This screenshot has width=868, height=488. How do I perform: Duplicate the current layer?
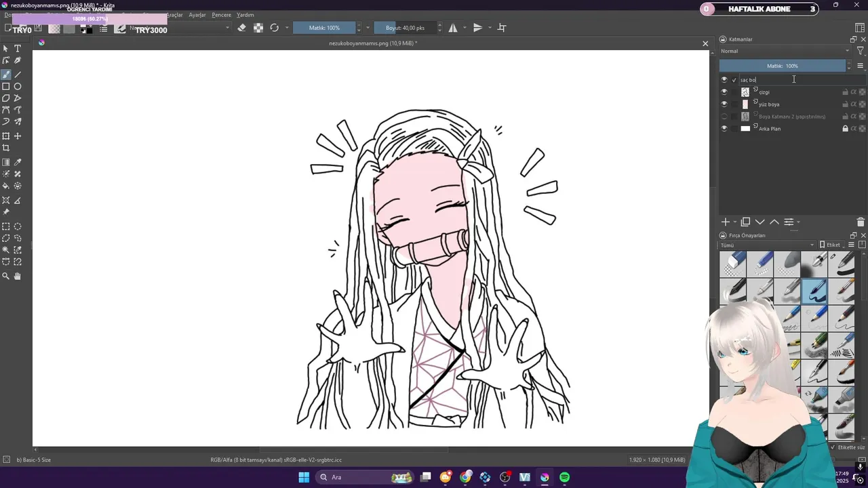745,222
